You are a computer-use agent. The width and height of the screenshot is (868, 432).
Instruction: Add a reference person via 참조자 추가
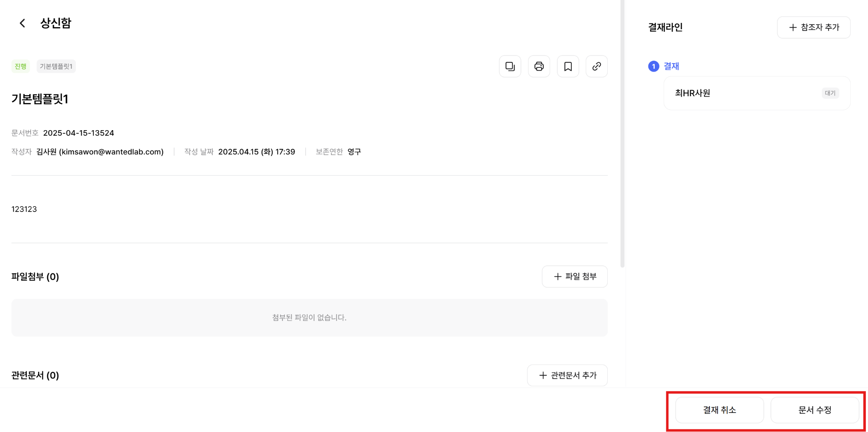(x=813, y=28)
